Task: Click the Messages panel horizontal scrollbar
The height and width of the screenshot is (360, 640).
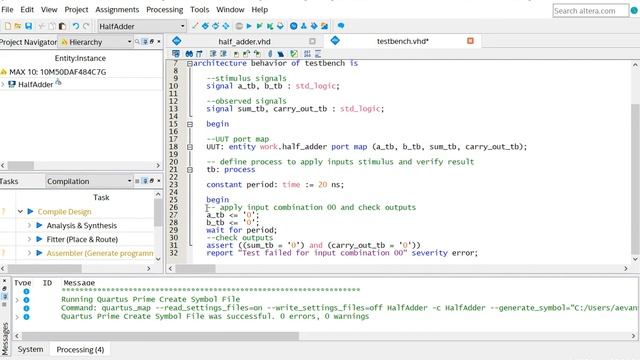Action: [160, 336]
